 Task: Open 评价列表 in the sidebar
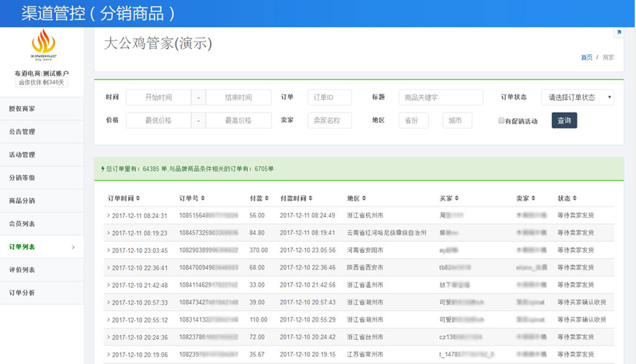click(x=42, y=270)
